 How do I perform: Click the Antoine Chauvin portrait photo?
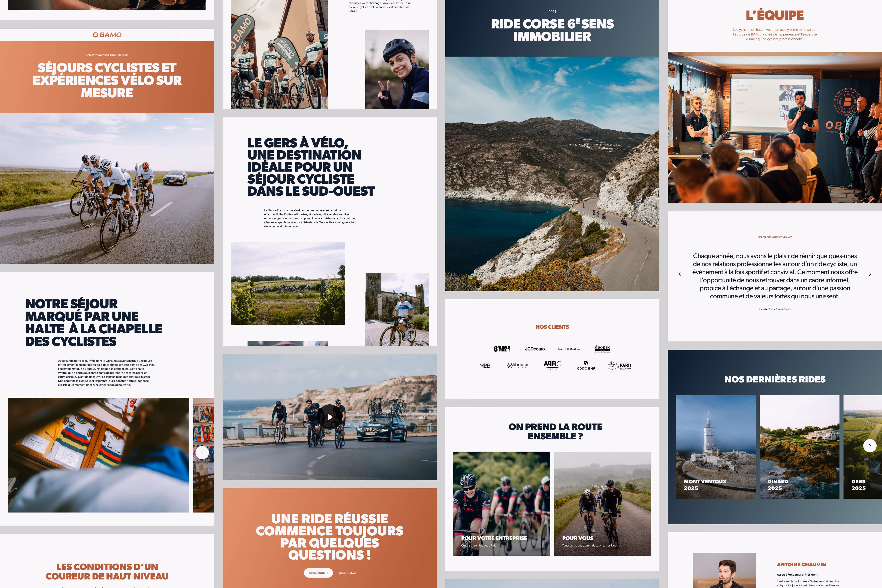point(724,570)
